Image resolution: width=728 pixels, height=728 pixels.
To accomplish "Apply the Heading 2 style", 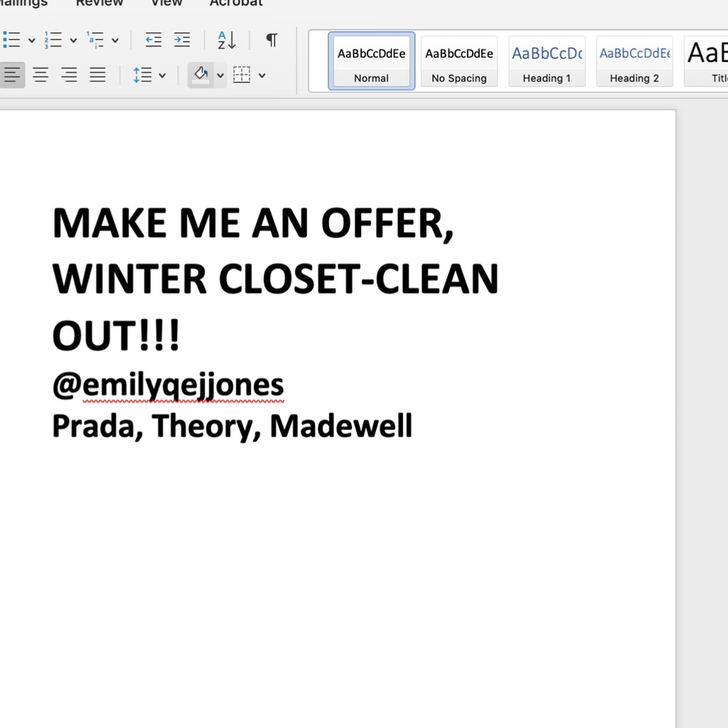I will (x=634, y=61).
